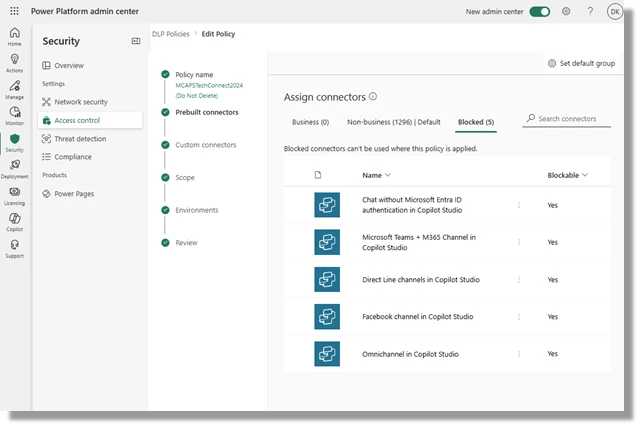This screenshot has height=426, width=639.
Task: Sort by the Name column header
Action: click(x=376, y=175)
